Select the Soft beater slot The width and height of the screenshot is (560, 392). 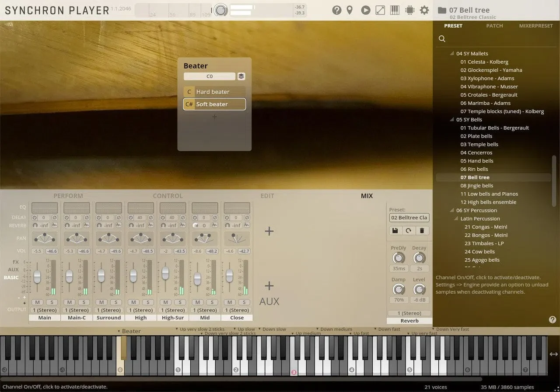[x=214, y=104]
